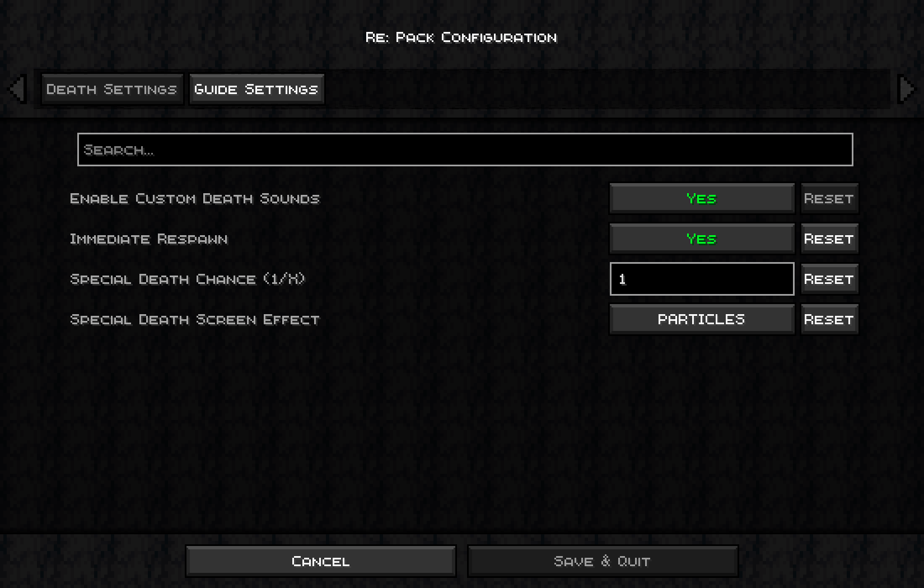
Task: Reset the Special Death Chance value
Action: pos(829,279)
